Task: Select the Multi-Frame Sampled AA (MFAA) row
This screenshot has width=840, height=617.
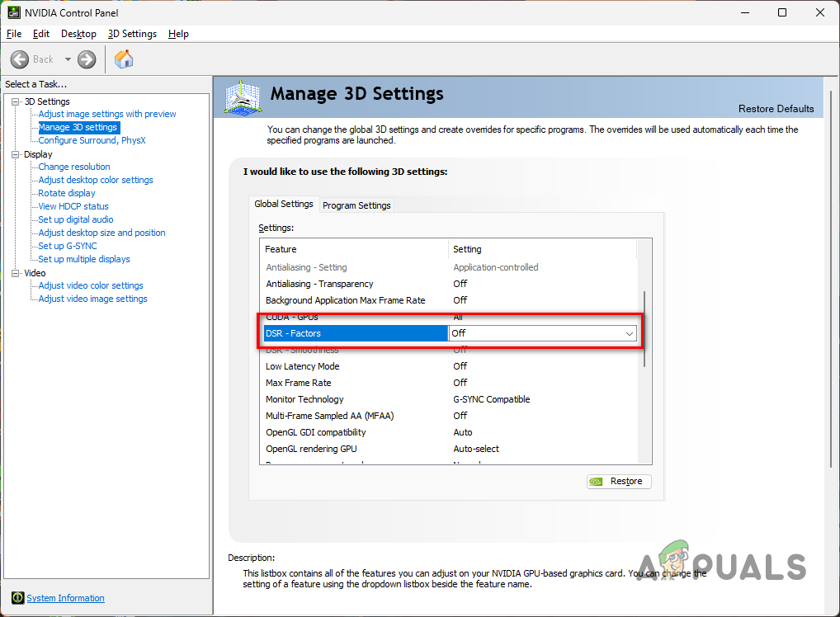Action: click(450, 417)
